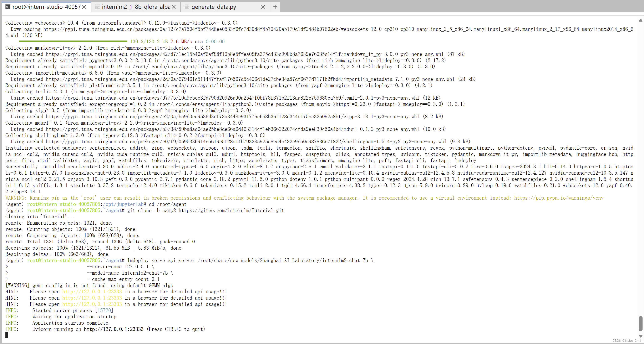
Task: Click file icon on generate_data.py tab
Action: (x=187, y=7)
